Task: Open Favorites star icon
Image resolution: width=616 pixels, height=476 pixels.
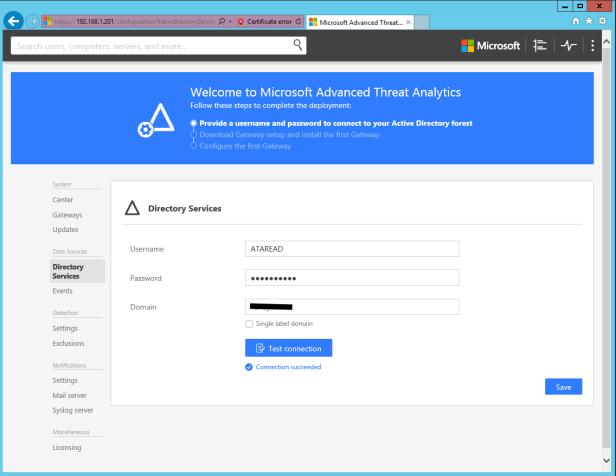Action: click(589, 21)
